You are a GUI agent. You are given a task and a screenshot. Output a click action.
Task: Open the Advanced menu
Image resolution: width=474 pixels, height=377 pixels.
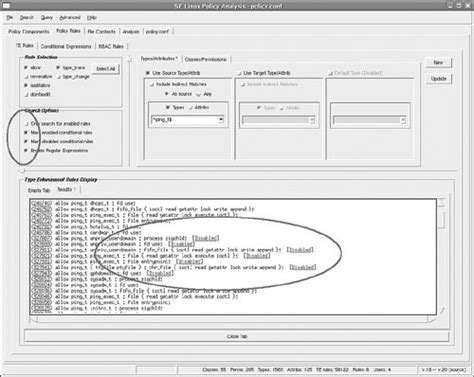click(70, 17)
